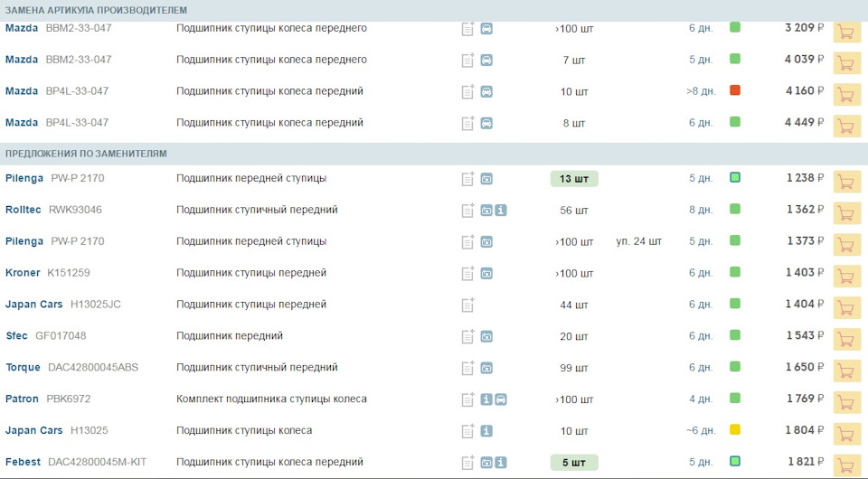Add Torque DAC42800045ABS to cart
Screen dimensions: 868x479
847,371
